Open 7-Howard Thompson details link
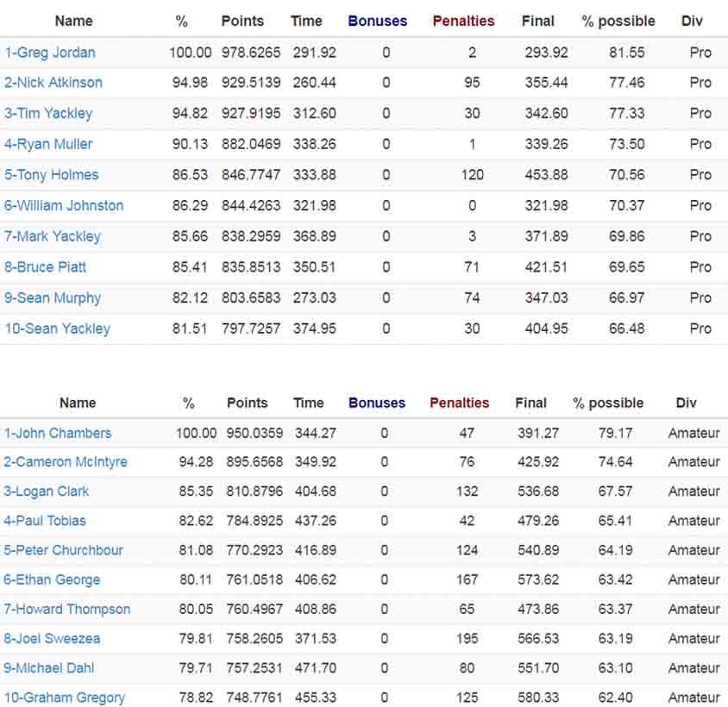Screen dimensions: 728x707 pos(67,609)
